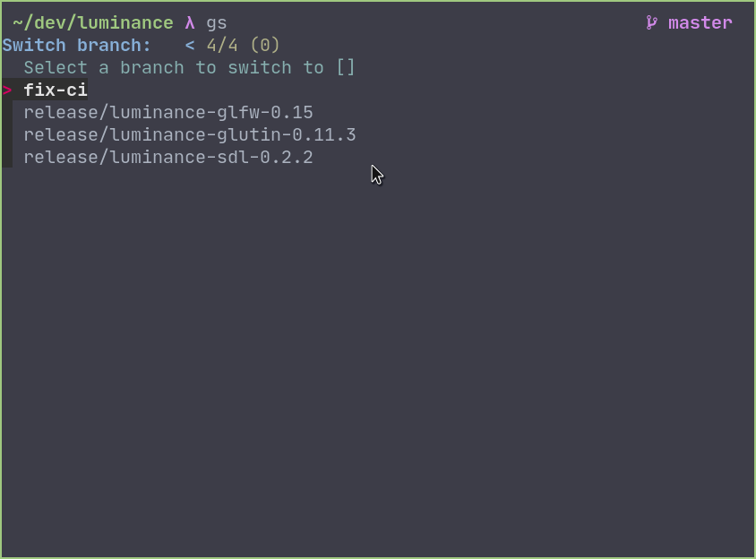Viewport: 756px width, 559px height.
Task: Click the 'Select a branch to switch to' header
Action: (x=174, y=68)
